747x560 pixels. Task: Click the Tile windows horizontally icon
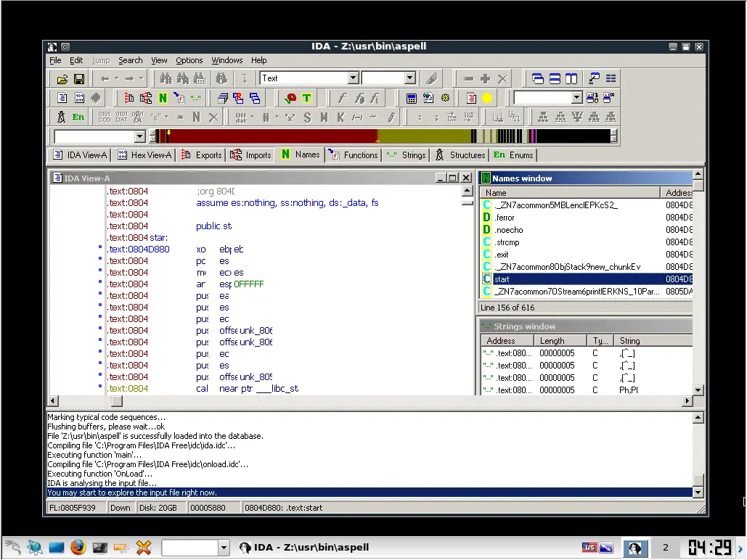555,78
